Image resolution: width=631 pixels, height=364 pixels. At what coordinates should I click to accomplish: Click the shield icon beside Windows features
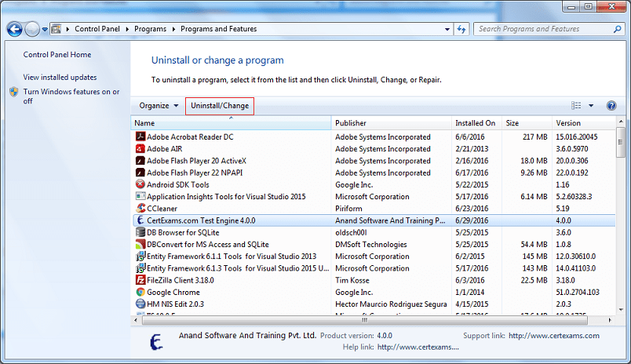pyautogui.click(x=14, y=92)
